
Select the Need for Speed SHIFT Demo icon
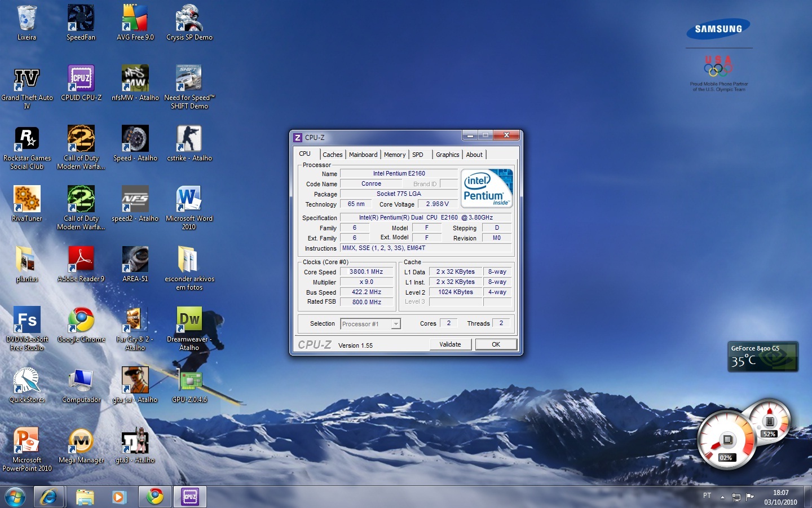coord(189,87)
